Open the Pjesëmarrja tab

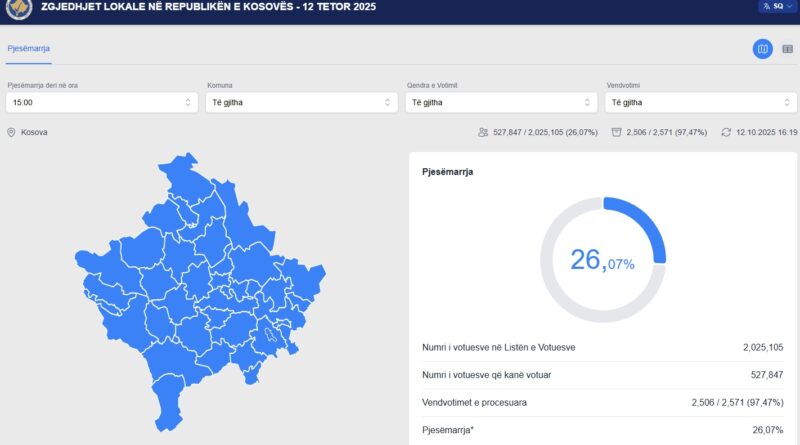(x=29, y=48)
